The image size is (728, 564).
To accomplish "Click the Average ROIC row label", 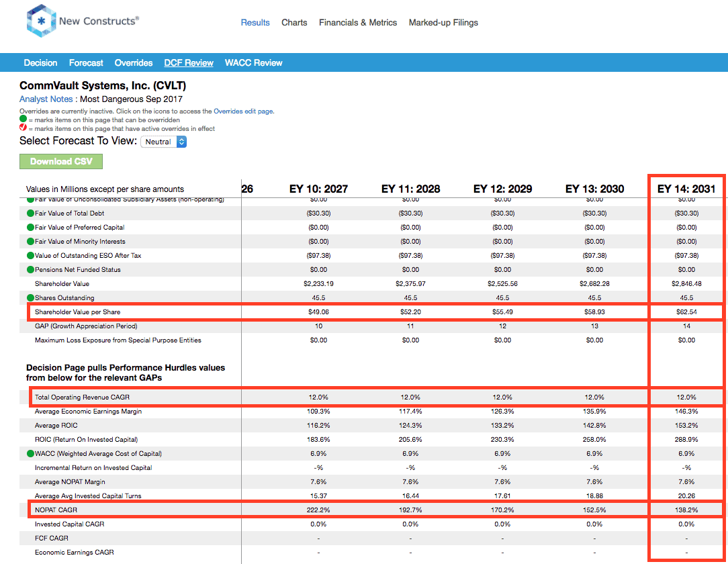I will coord(56,425).
